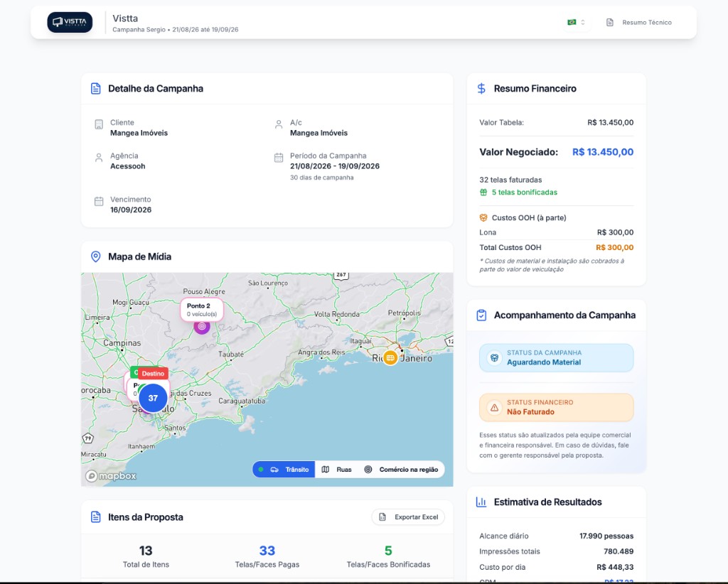Image resolution: width=728 pixels, height=584 pixels.
Task: Click the Ponto 2 map popup
Action: click(x=201, y=310)
